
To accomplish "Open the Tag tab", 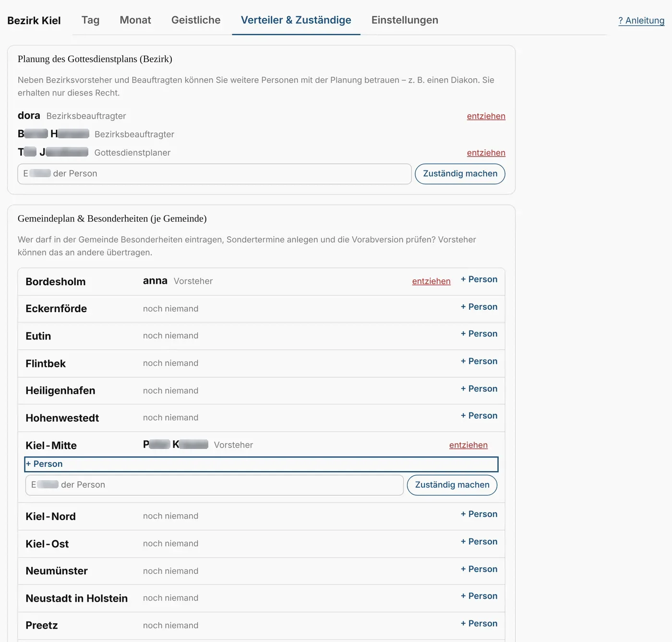I will [x=90, y=20].
